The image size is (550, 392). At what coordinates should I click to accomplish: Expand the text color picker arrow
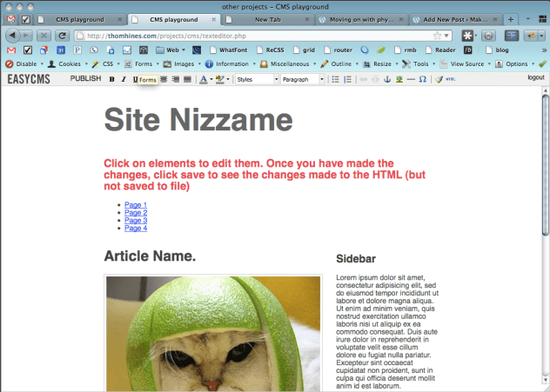210,79
